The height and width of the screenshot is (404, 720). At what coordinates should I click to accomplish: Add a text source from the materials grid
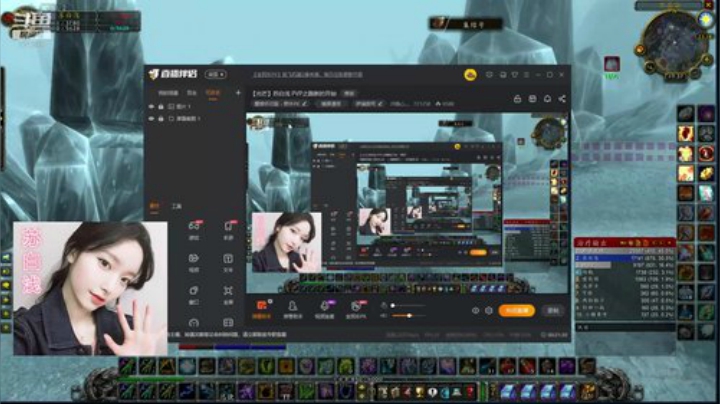pyautogui.click(x=228, y=262)
